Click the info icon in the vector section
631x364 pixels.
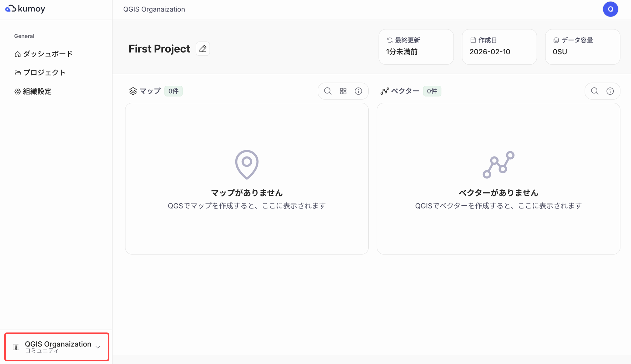pos(610,91)
